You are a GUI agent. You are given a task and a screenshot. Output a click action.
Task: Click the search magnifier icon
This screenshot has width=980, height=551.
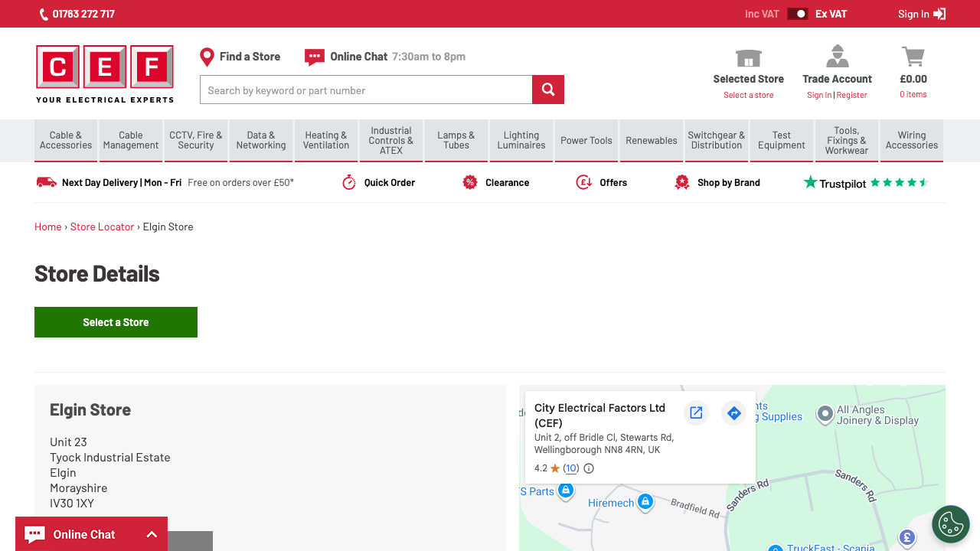tap(547, 89)
